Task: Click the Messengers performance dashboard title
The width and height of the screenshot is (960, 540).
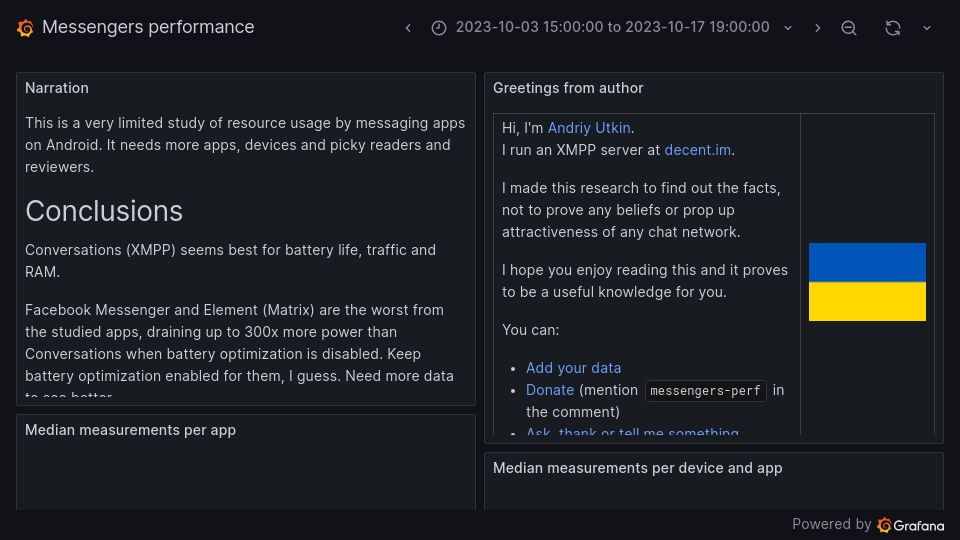Action: click(148, 27)
